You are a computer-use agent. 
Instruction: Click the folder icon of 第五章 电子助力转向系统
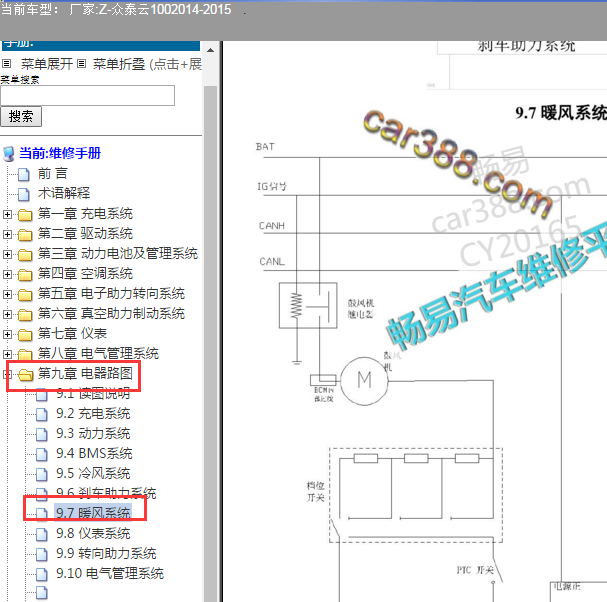point(25,295)
